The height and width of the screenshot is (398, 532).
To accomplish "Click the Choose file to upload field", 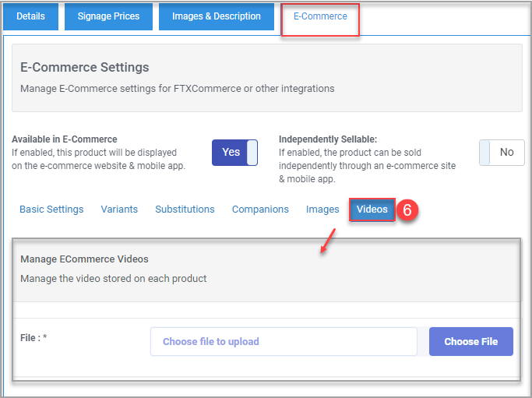I will 284,341.
